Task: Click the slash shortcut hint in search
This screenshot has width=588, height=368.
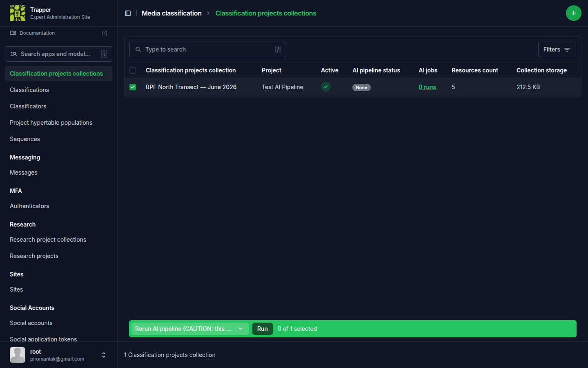Action: pyautogui.click(x=278, y=49)
